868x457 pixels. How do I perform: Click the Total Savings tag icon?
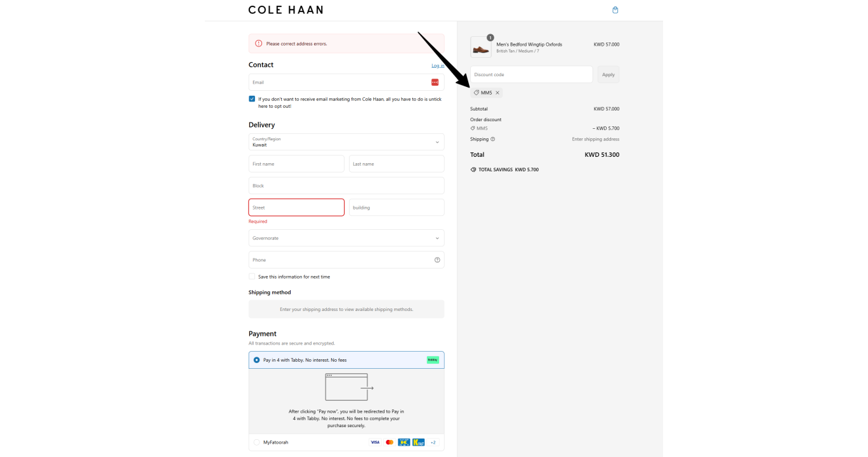(x=473, y=170)
